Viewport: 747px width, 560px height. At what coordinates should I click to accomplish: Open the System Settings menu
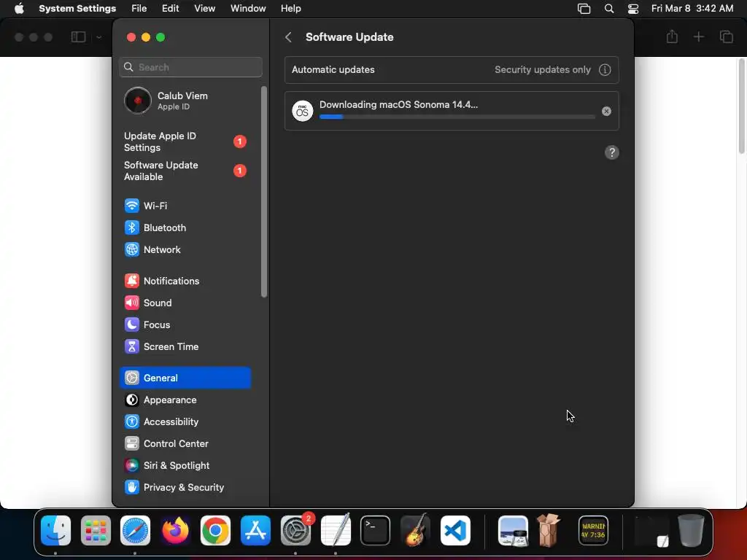pyautogui.click(x=77, y=9)
